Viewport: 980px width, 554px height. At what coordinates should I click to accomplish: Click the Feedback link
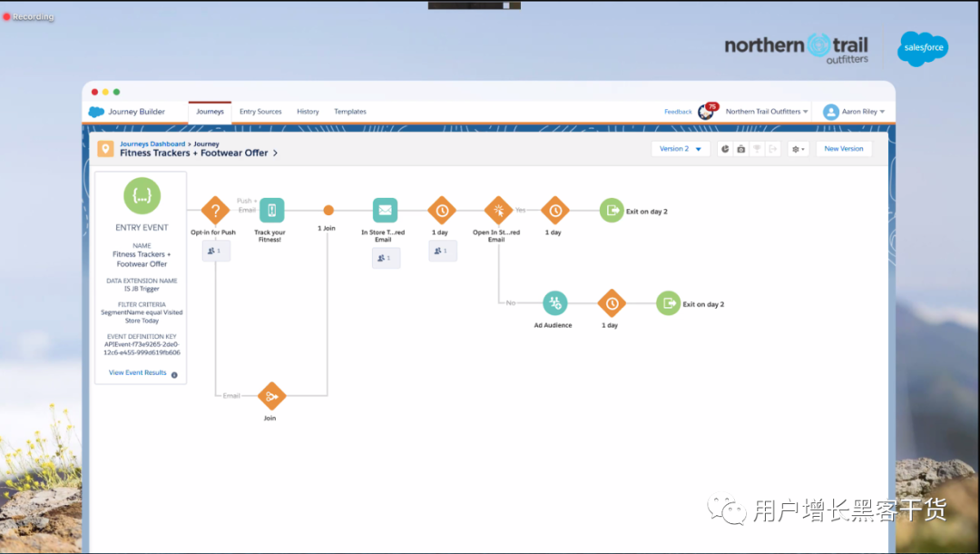coord(678,112)
